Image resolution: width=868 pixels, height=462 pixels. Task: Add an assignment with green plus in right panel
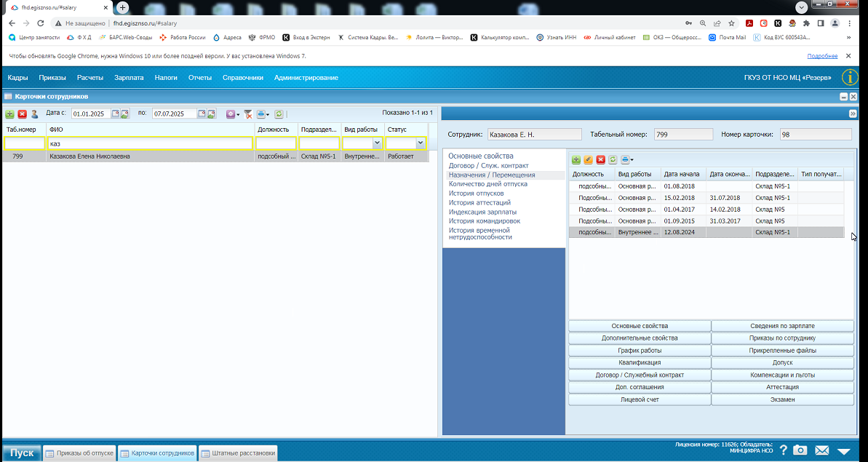coord(576,160)
